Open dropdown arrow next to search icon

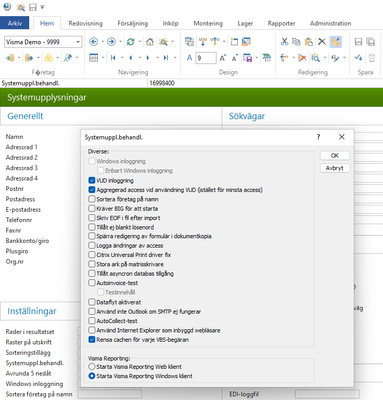(x=173, y=42)
